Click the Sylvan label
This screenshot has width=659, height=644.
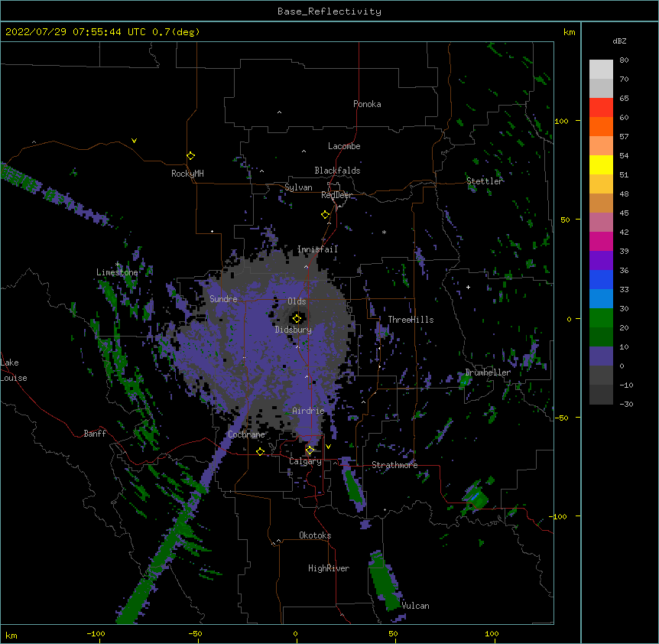[x=298, y=187]
